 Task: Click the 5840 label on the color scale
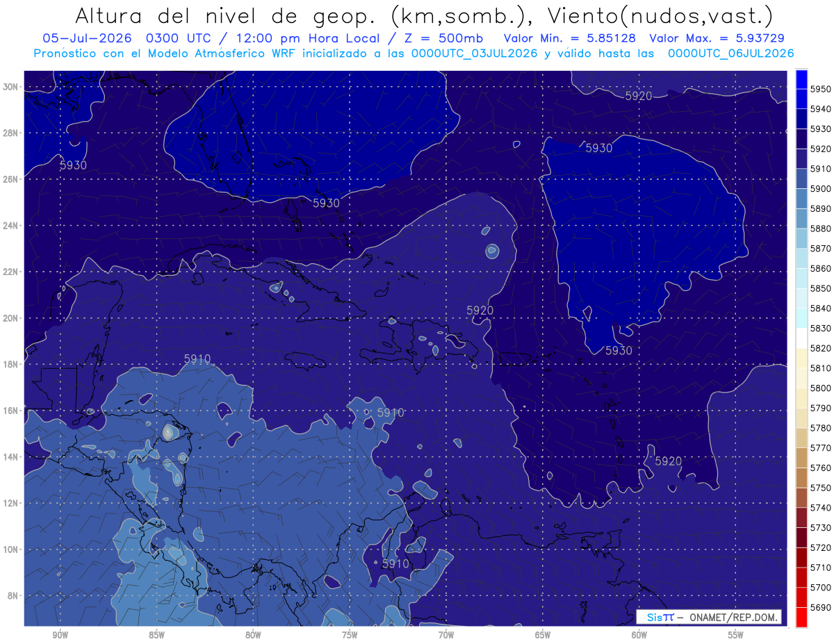coord(821,308)
